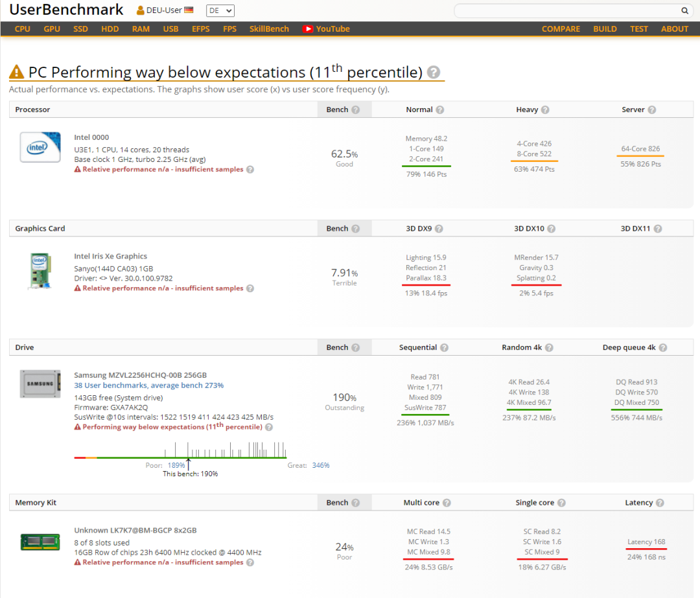Open the SkillBench menu item

(x=269, y=29)
